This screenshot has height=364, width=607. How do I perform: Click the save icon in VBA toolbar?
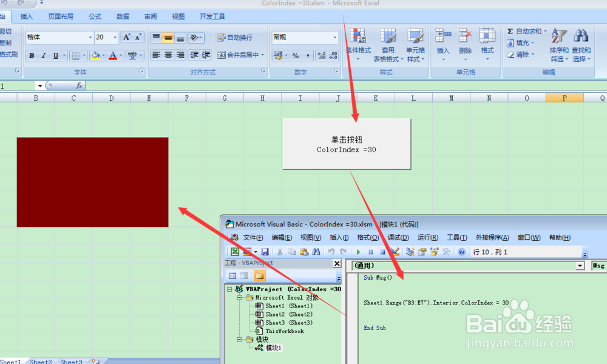point(265,252)
